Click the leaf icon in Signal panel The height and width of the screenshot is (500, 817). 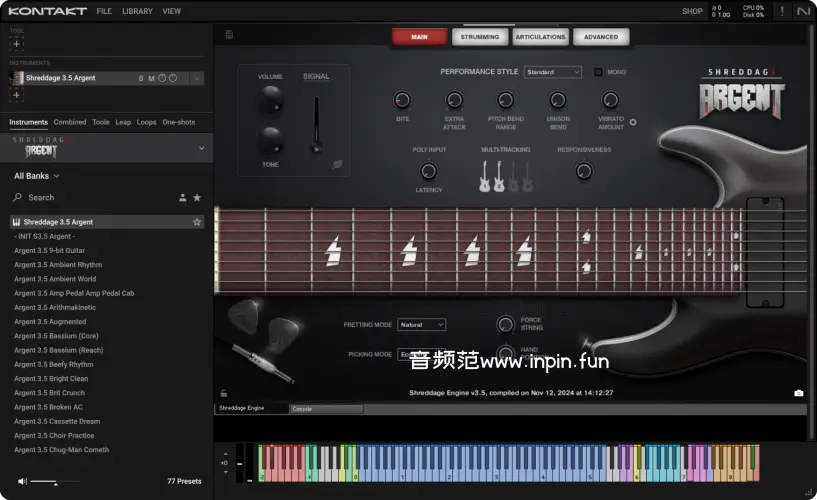coord(338,164)
